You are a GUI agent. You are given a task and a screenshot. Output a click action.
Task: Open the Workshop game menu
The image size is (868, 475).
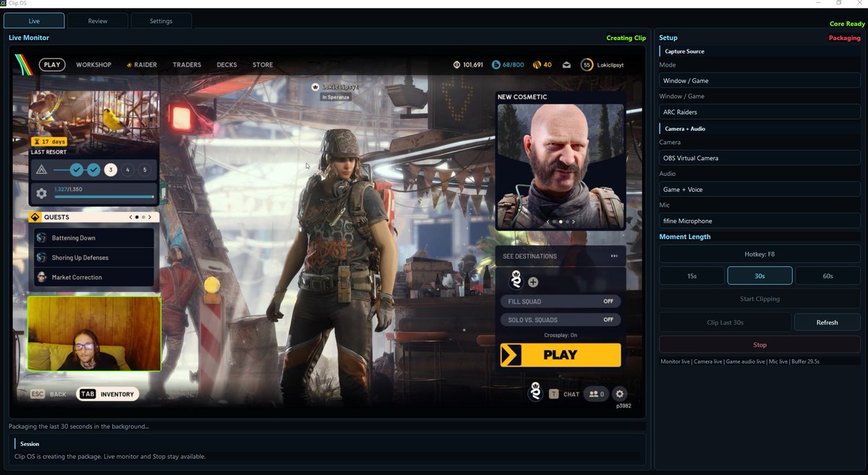tap(94, 64)
